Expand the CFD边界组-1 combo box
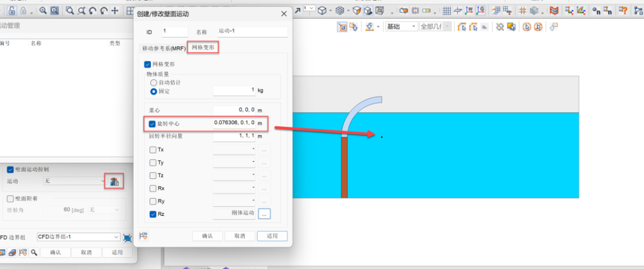The height and width of the screenshot is (269, 644). [78, 237]
